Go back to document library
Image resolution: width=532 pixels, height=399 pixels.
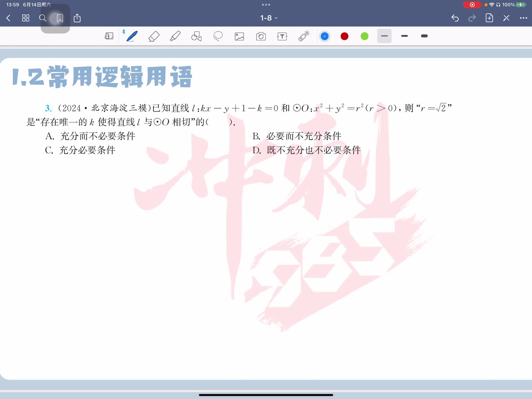[8, 18]
